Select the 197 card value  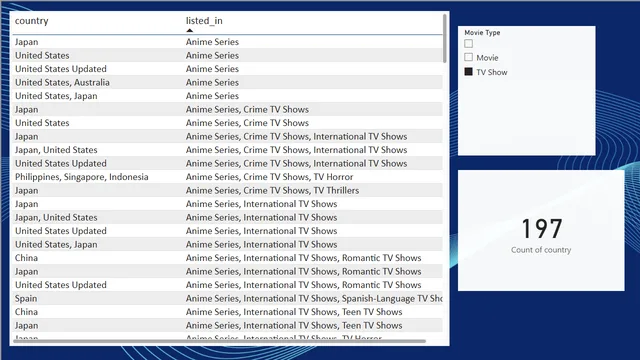click(x=542, y=228)
